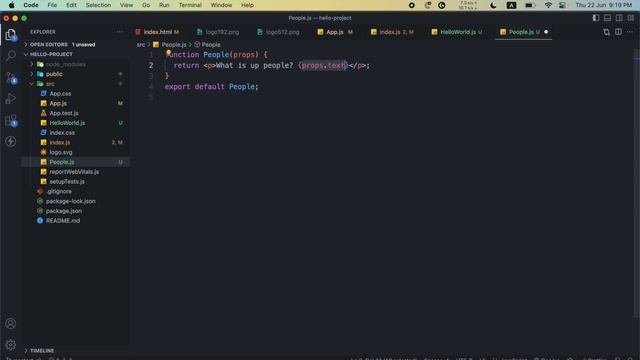Viewport: 640px width, 360px height.
Task: Click the Explorer more actions ellipsis
Action: [119, 32]
